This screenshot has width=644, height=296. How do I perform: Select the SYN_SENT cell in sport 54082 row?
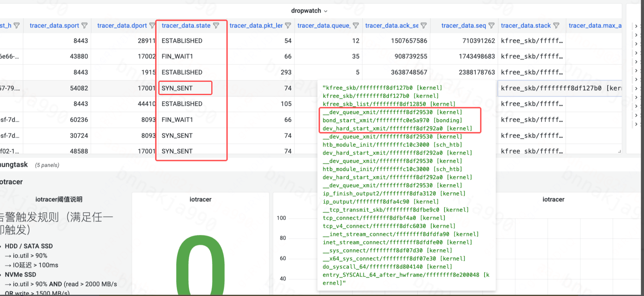(177, 88)
